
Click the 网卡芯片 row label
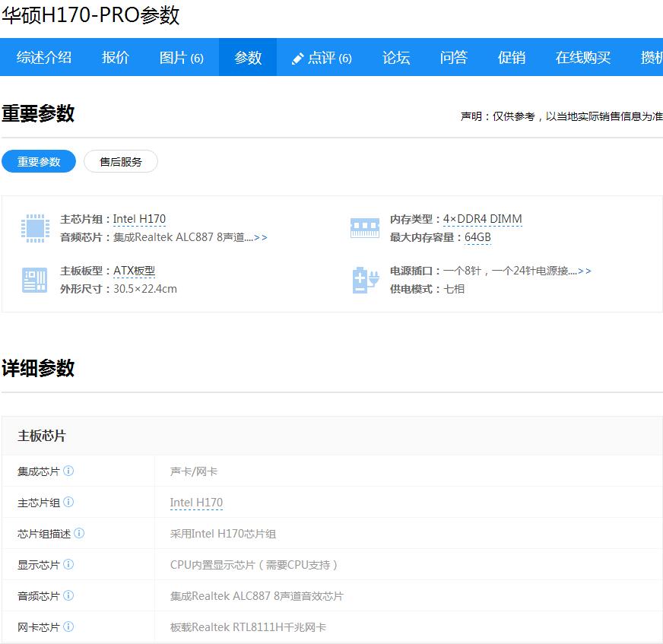[39, 627]
